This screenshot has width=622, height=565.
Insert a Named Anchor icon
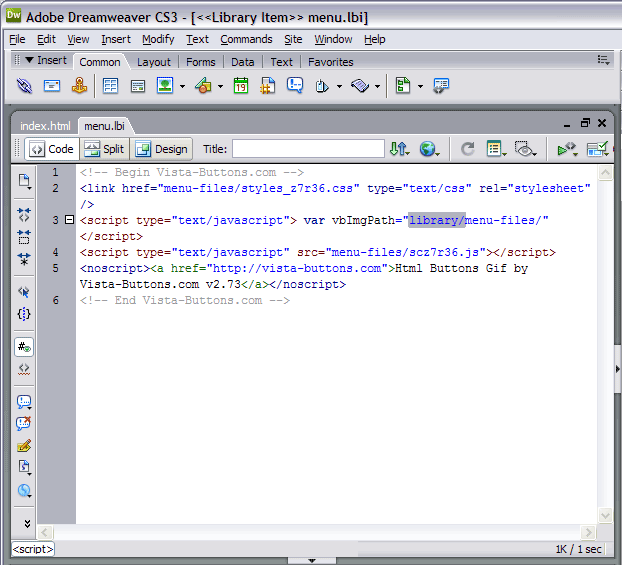pos(79,86)
